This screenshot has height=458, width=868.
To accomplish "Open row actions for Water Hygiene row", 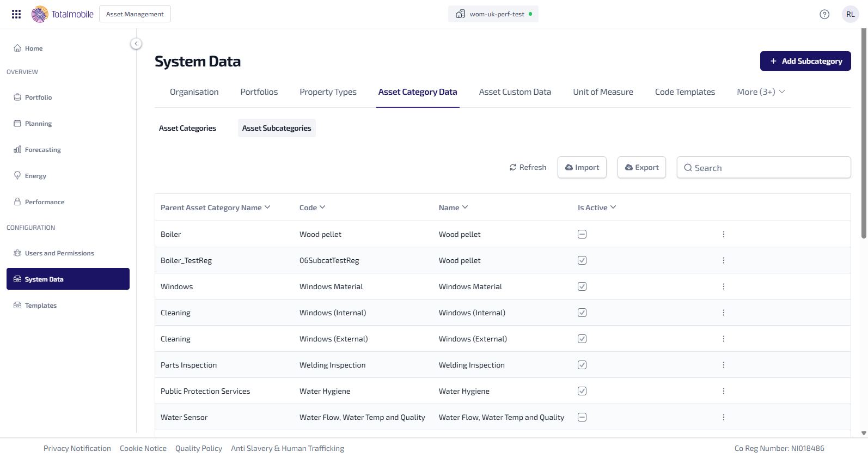I will [723, 391].
